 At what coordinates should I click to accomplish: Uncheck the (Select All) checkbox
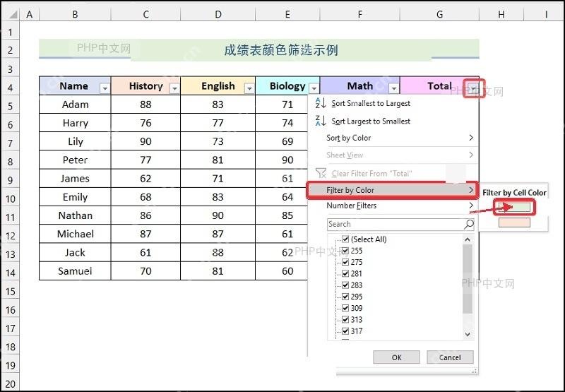pyautogui.click(x=345, y=239)
